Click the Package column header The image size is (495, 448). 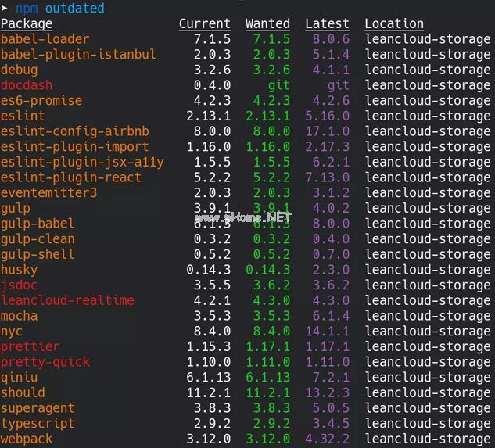pyautogui.click(x=27, y=23)
